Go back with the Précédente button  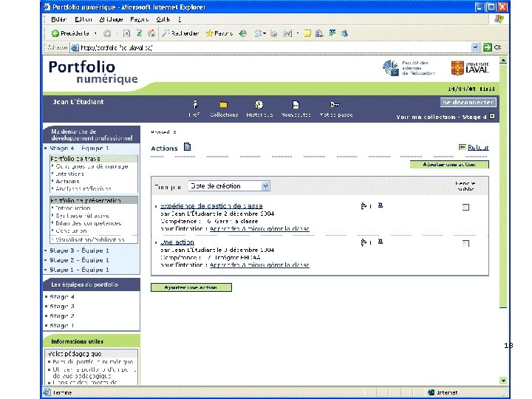pos(70,33)
